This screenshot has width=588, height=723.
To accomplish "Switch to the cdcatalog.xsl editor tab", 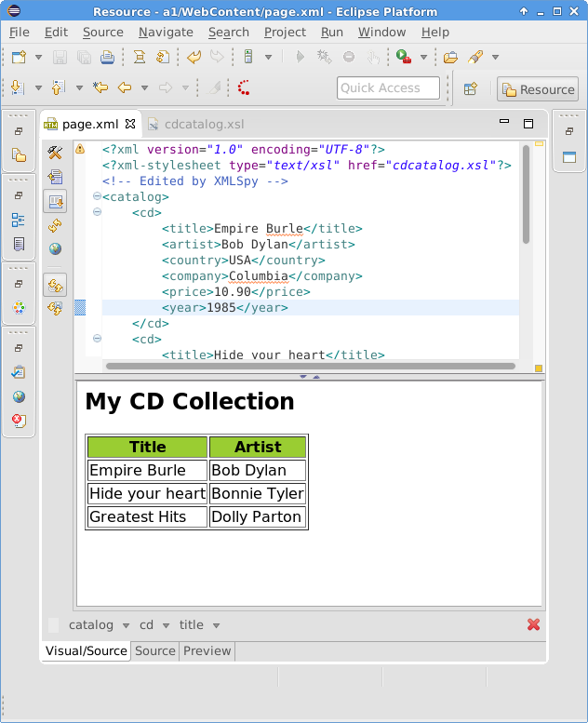I will pyautogui.click(x=203, y=124).
